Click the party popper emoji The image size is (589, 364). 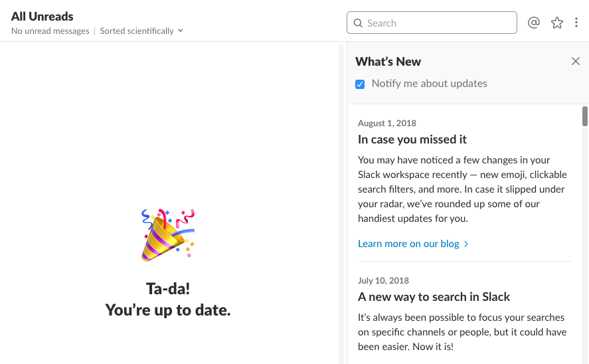pyautogui.click(x=168, y=235)
